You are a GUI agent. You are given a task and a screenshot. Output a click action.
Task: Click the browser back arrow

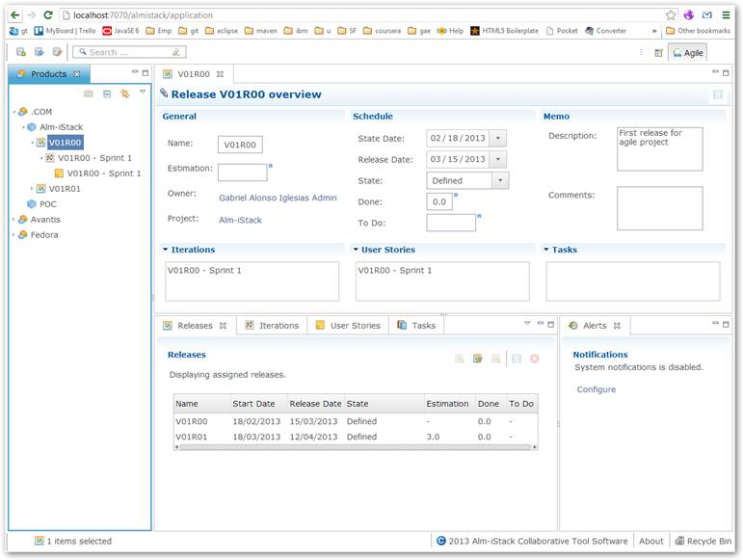[x=15, y=15]
